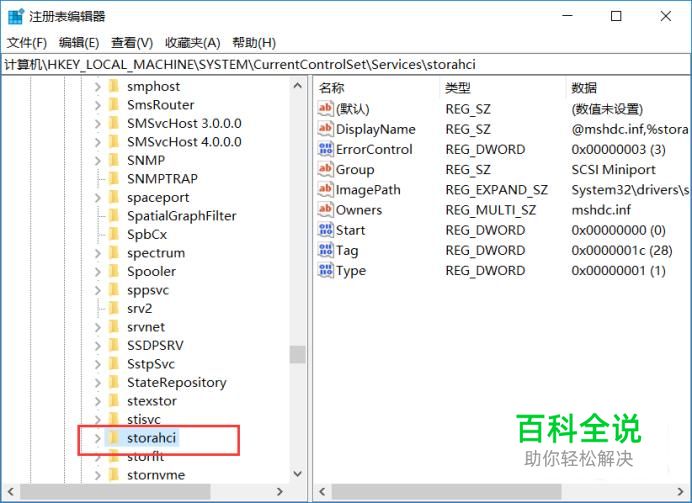The image size is (692, 503).
Task: Click the spaceport folder icon
Action: [114, 197]
